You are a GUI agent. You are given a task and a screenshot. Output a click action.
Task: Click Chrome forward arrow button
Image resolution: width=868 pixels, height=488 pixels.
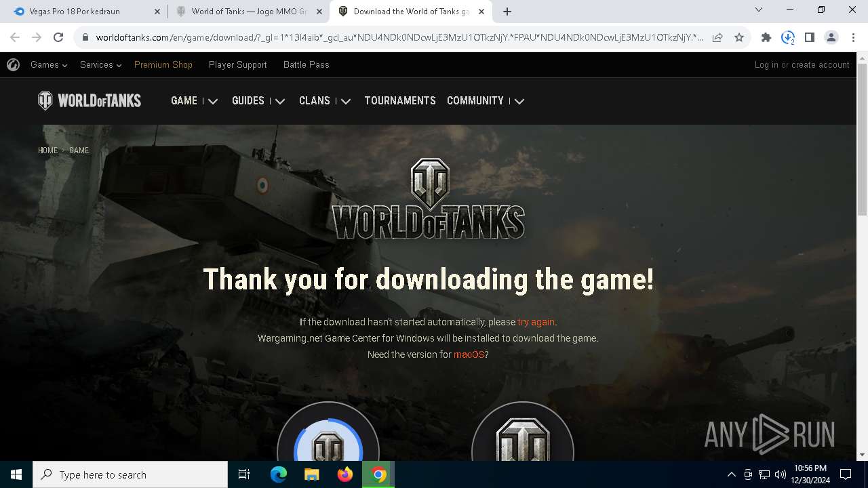point(37,37)
